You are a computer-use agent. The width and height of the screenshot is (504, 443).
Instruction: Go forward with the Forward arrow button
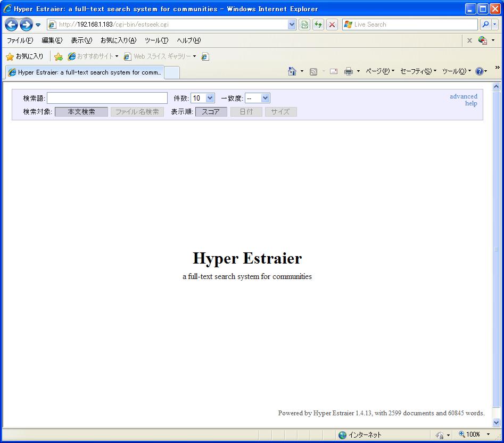[x=27, y=24]
